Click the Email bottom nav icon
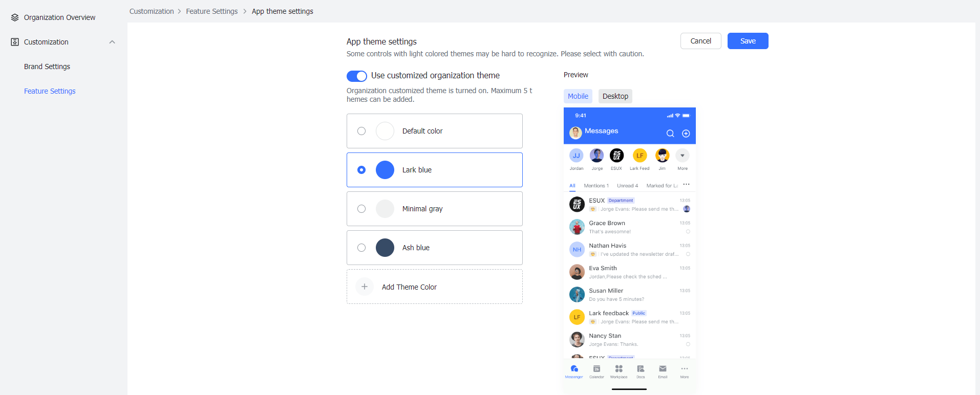The image size is (980, 395). (663, 368)
